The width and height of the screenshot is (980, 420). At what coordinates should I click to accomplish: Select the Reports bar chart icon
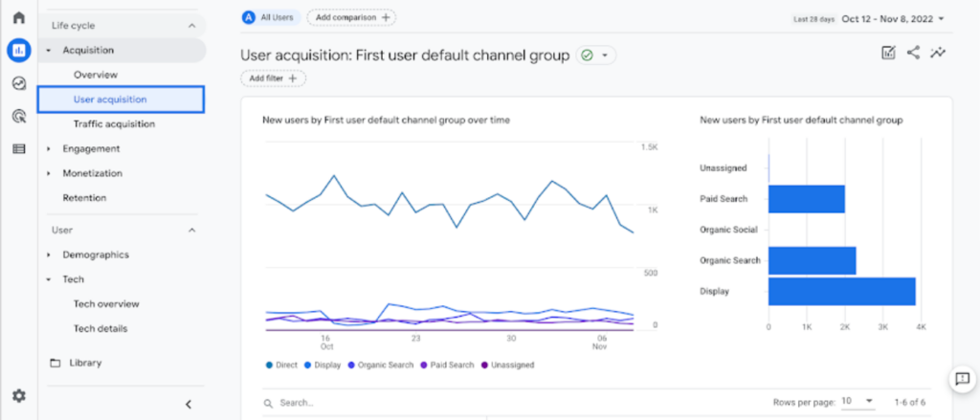[18, 51]
